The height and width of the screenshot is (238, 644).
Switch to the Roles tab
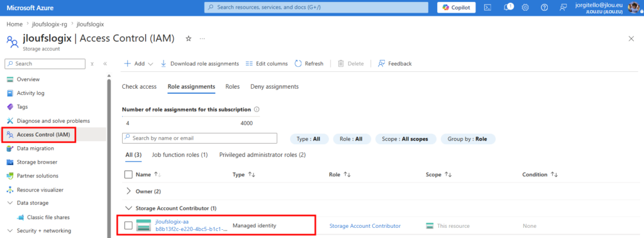(x=233, y=86)
